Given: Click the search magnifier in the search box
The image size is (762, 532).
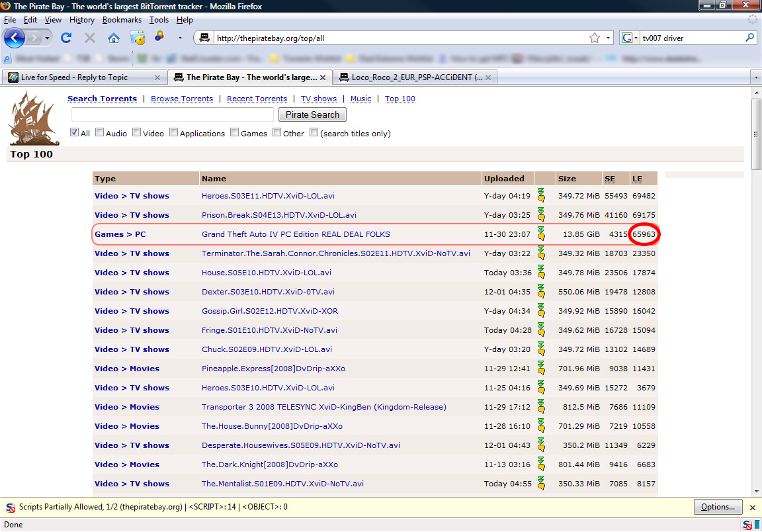Looking at the screenshot, I should [750, 38].
